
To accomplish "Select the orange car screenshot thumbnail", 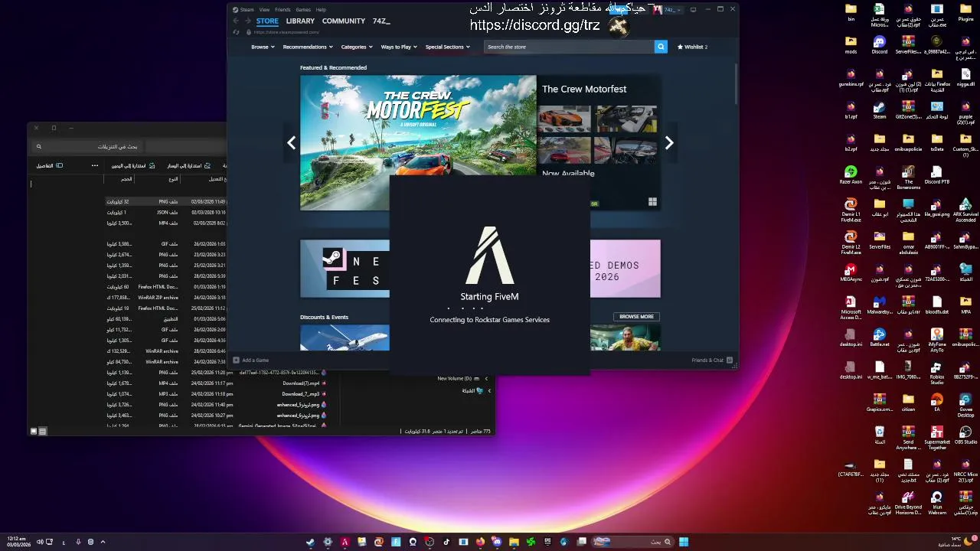I will [564, 119].
